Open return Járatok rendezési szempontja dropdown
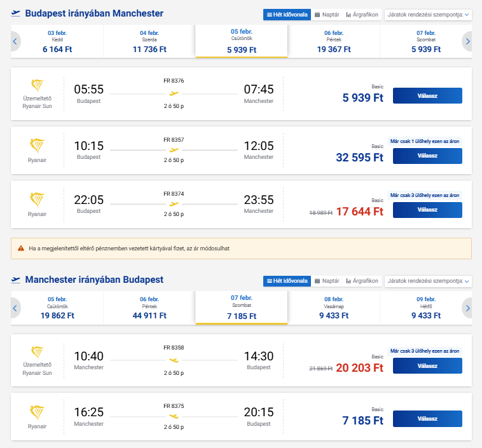This screenshot has width=482, height=448. click(x=427, y=281)
